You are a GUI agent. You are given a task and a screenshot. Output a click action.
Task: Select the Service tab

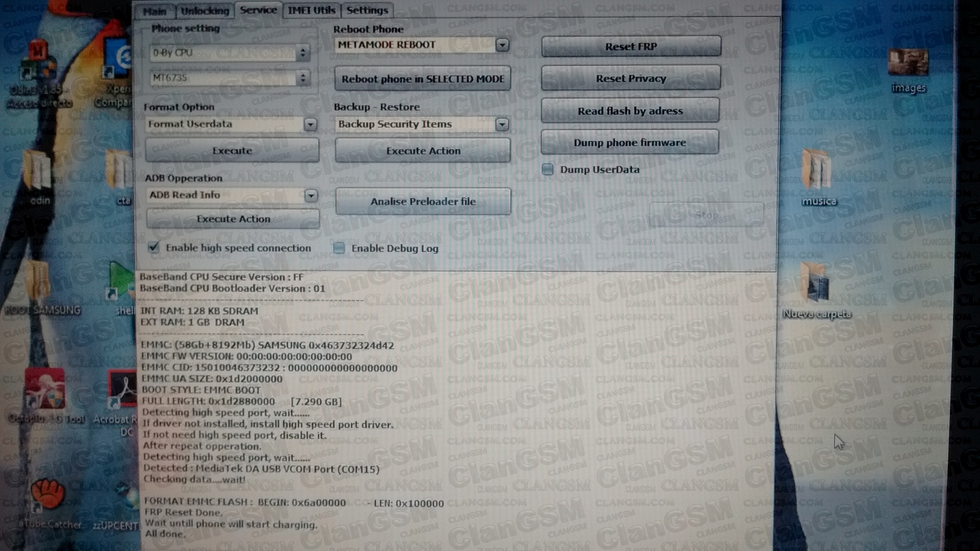(258, 10)
